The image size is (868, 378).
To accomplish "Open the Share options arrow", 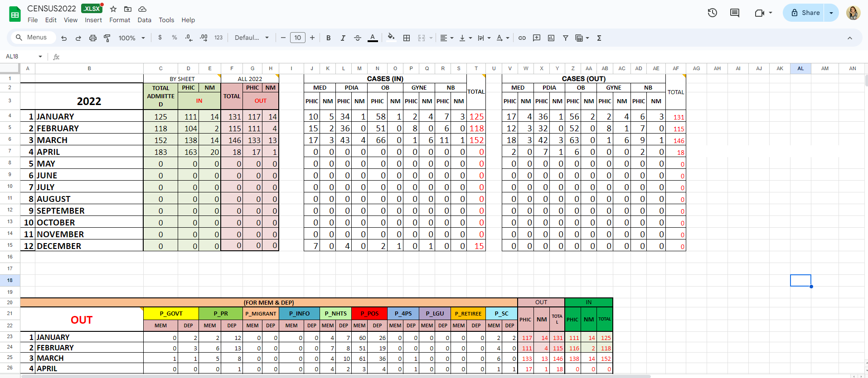I will click(x=831, y=13).
